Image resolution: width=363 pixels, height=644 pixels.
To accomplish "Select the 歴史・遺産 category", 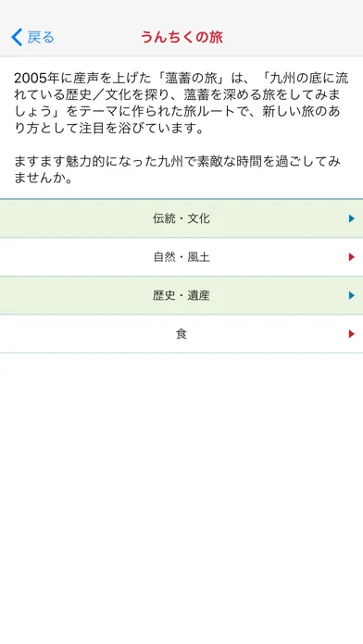I will pyautogui.click(x=181, y=295).
